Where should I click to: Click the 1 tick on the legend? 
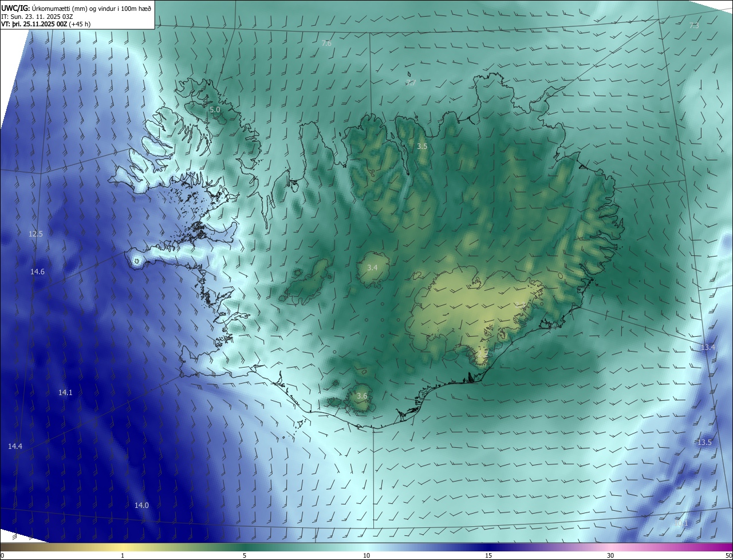tap(123, 556)
